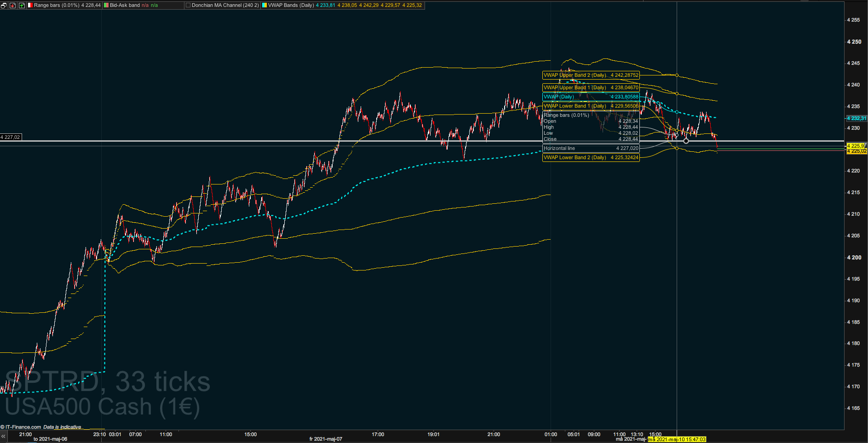Click the 01:00 time axis label
This screenshot has width=868, height=443.
tap(551, 434)
